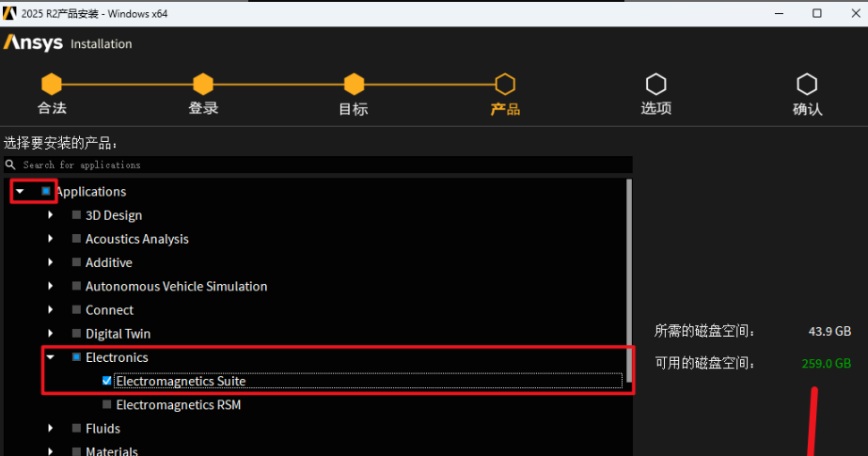Click the 登录 step hexagon icon
The image size is (868, 456).
(x=203, y=84)
